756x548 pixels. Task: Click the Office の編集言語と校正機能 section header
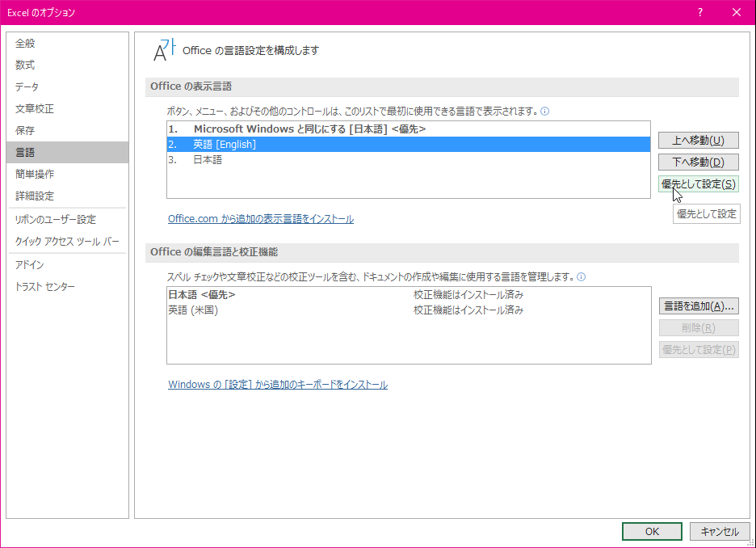pos(442,252)
